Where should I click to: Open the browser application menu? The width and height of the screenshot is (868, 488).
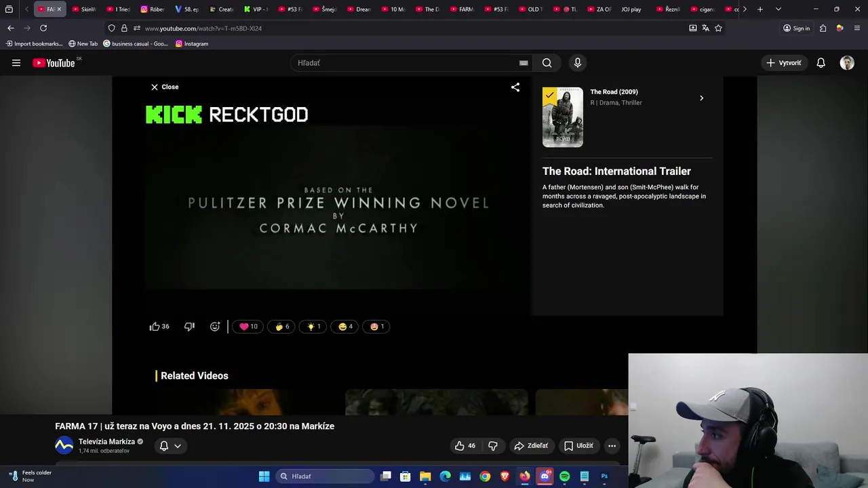tap(857, 28)
